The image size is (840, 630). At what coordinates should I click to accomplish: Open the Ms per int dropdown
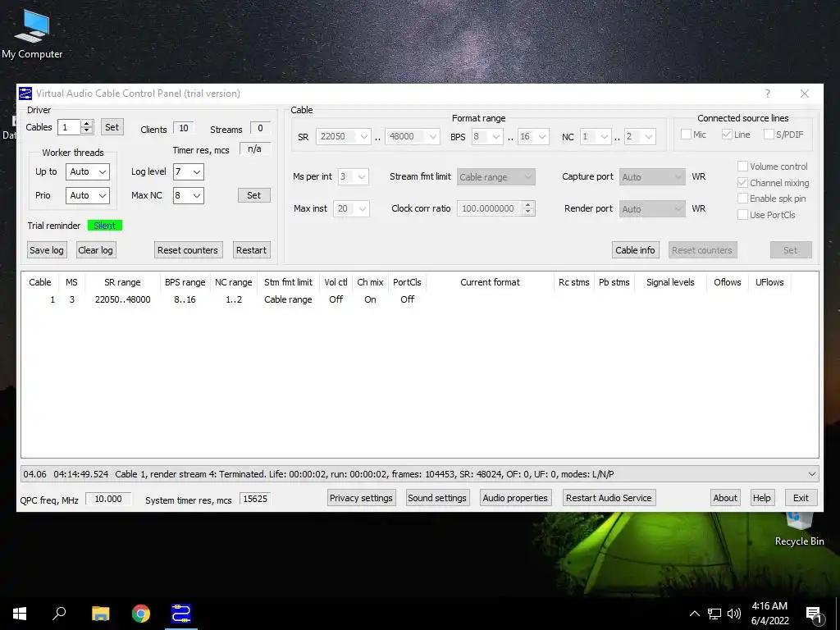[353, 177]
